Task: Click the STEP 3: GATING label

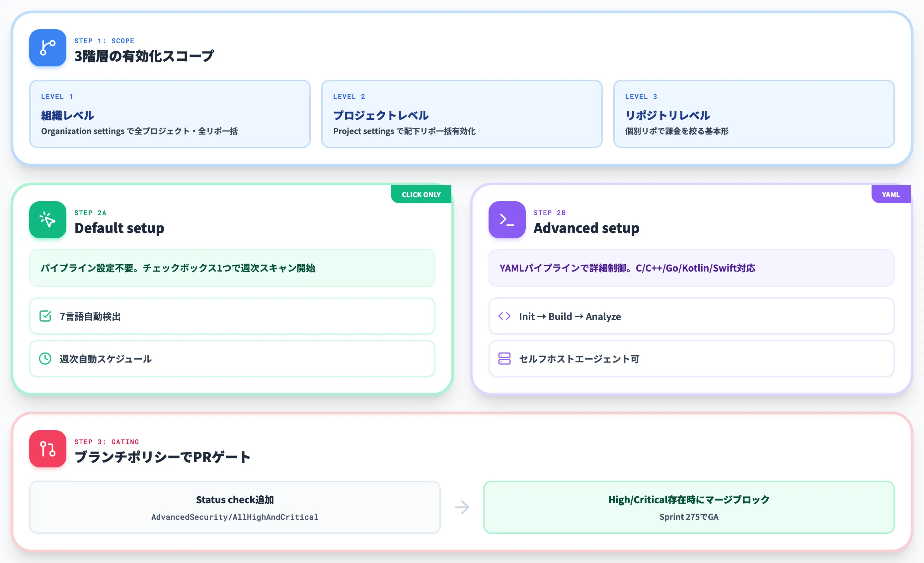Action: click(107, 442)
